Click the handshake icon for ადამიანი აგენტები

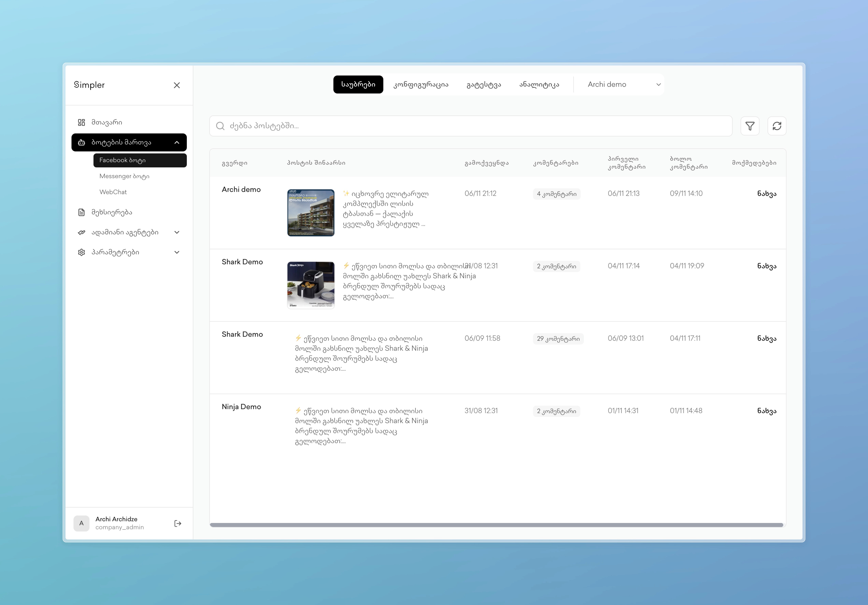81,232
